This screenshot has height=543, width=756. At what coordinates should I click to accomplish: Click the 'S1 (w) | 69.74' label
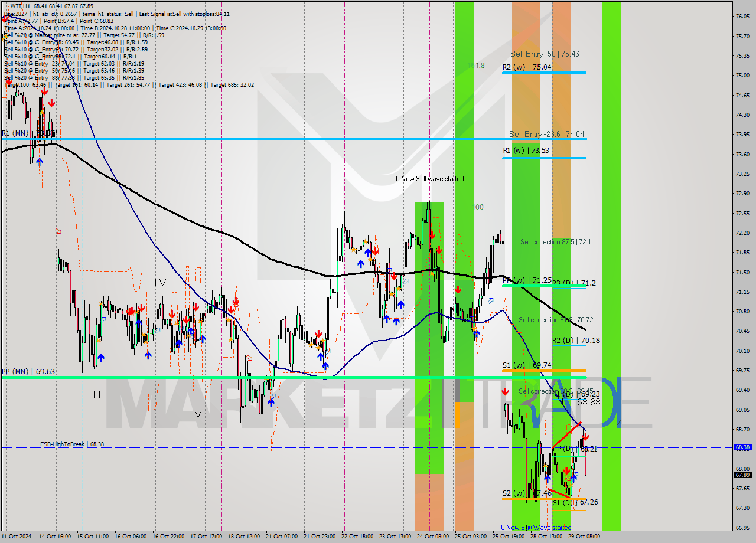(527, 365)
